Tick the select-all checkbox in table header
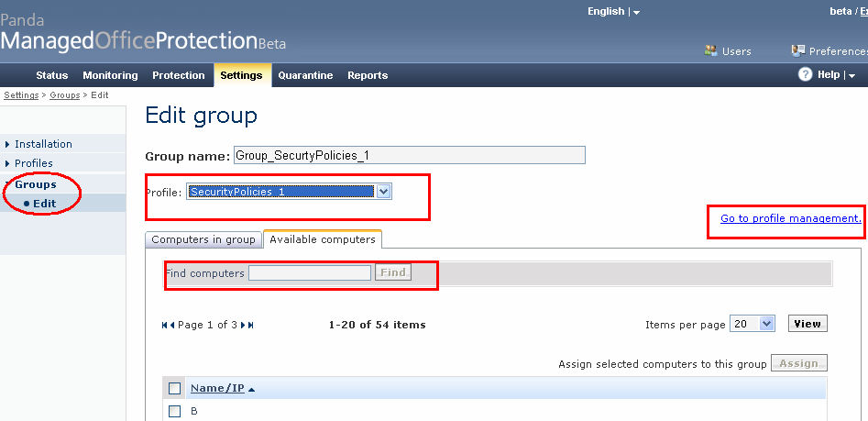 click(x=174, y=388)
